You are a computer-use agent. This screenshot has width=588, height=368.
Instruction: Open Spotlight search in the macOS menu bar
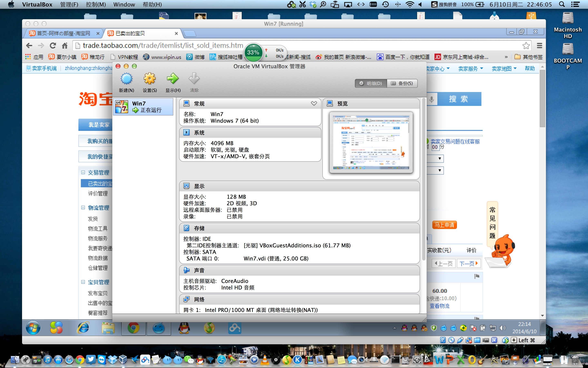click(561, 4)
